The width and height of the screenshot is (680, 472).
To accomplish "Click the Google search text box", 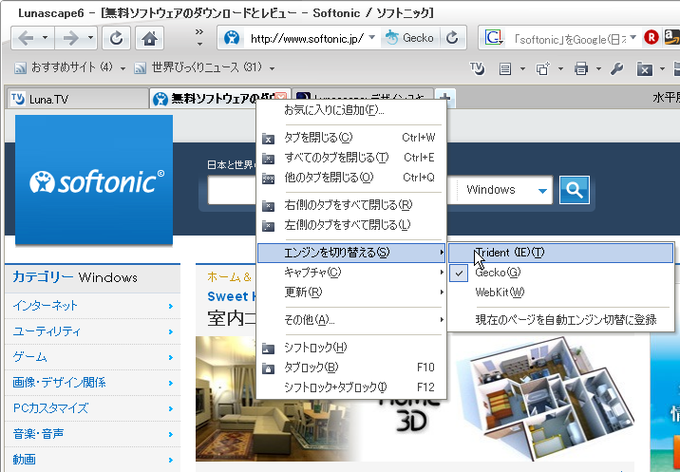I will (569, 39).
